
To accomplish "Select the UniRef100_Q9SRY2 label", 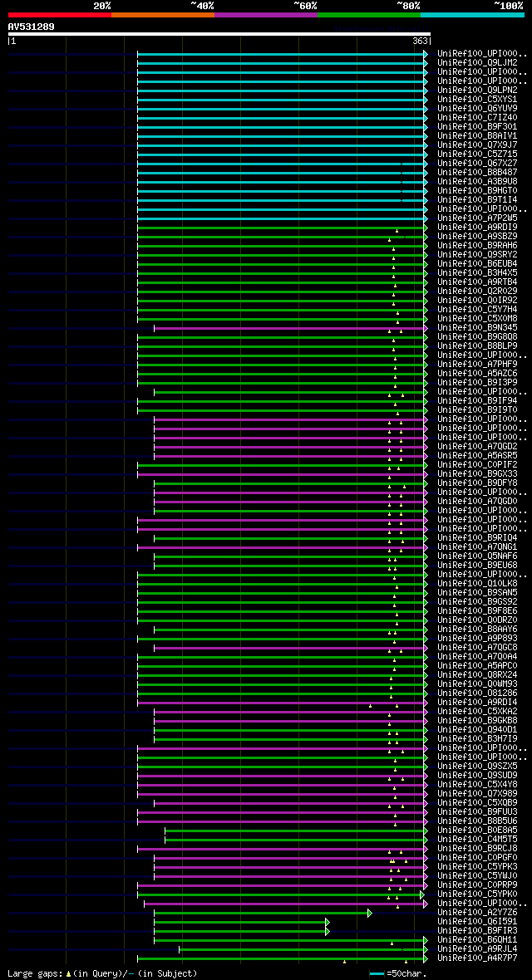I will coord(477,254).
